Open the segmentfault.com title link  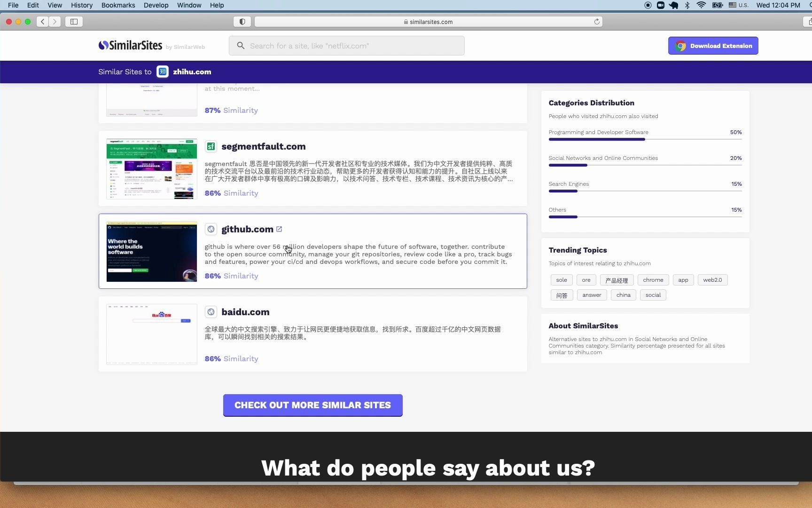[263, 146]
